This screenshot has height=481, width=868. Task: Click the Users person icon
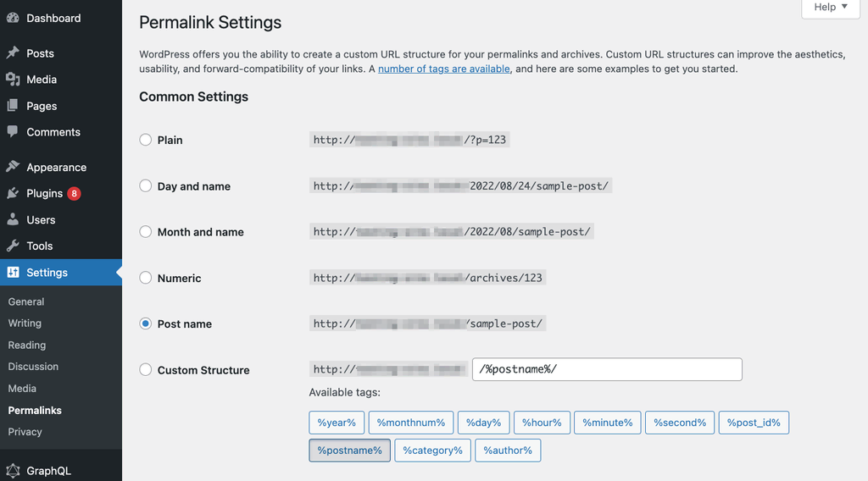(13, 219)
